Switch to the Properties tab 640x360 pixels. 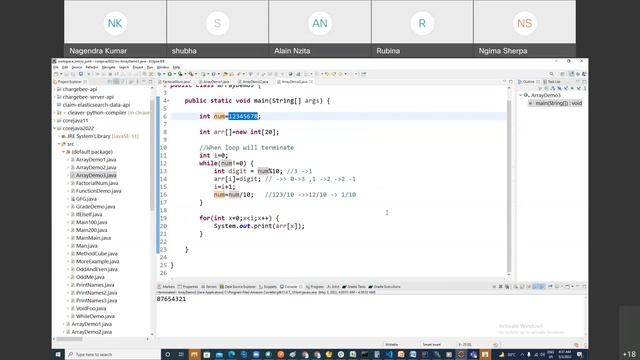pyautogui.click(x=188, y=287)
